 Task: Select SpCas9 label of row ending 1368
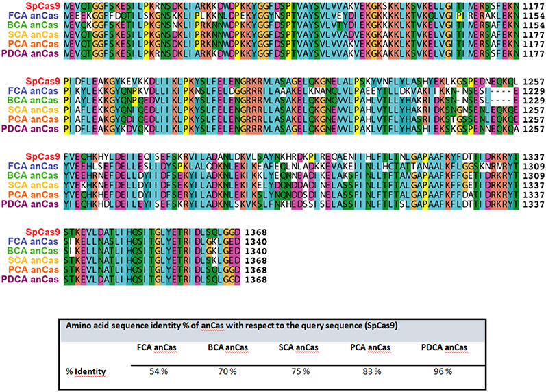click(42, 232)
